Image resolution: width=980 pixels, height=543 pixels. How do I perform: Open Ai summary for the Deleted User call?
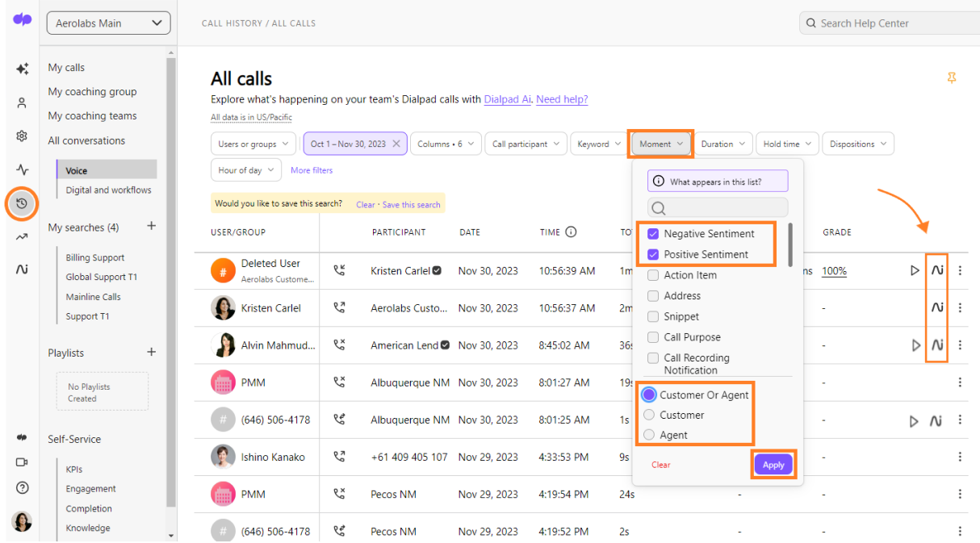(x=937, y=271)
